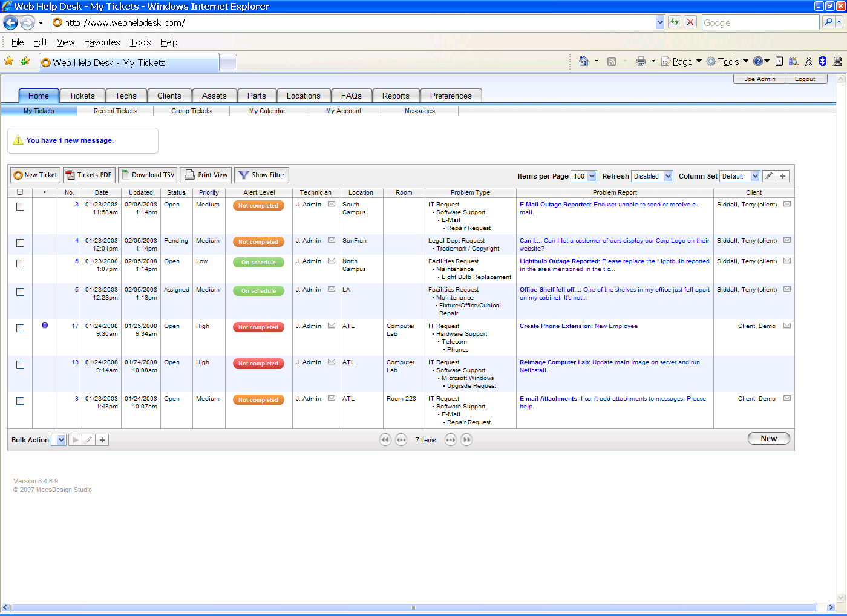Click the envelope icon for ticket 3's technician
The image size is (847, 616).
click(332, 204)
